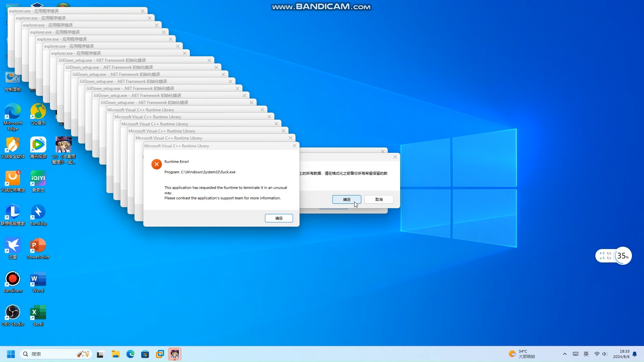Click the "Runtime Error!" message text
The image size is (644, 362).
177,162
